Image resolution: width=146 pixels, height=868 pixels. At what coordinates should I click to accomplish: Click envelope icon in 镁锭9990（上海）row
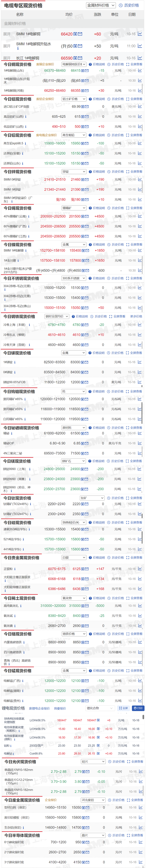pyautogui.click(x=87, y=469)
